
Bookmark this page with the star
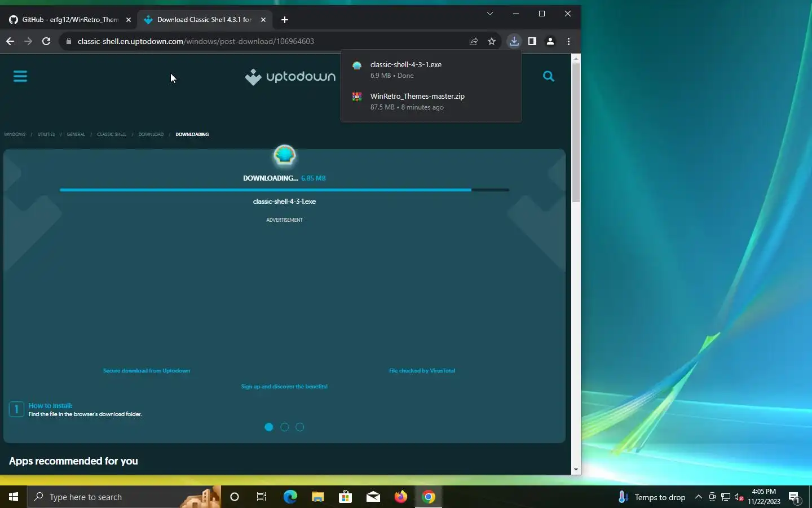(x=492, y=41)
